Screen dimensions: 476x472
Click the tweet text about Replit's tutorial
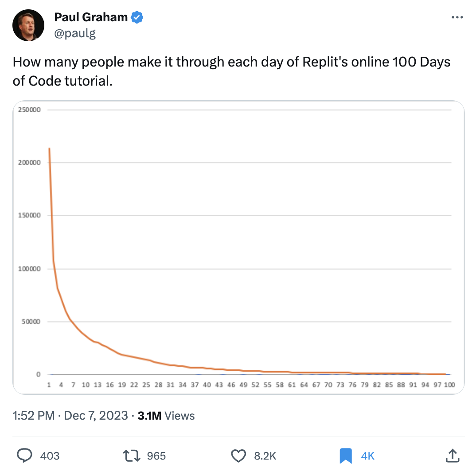coord(231,71)
